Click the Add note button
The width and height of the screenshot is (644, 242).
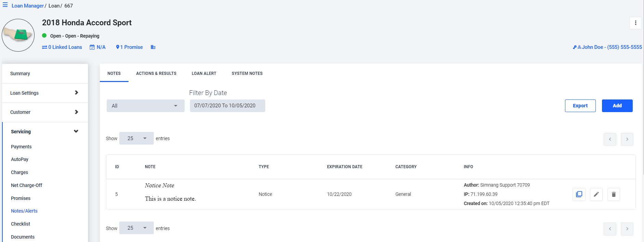pos(617,106)
